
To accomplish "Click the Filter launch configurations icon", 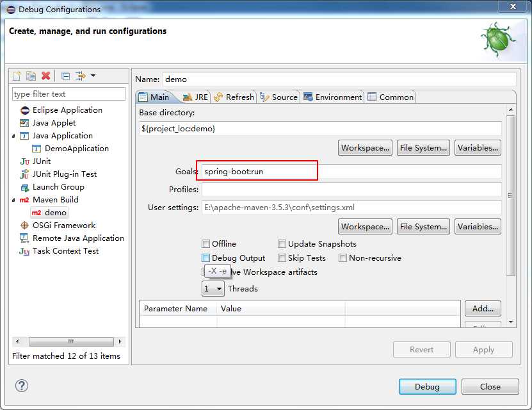I will [81, 76].
